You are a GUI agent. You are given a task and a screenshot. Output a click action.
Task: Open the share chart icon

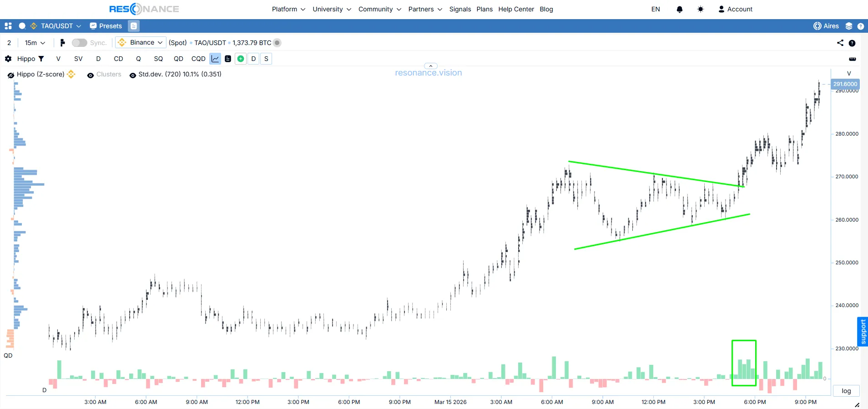840,43
